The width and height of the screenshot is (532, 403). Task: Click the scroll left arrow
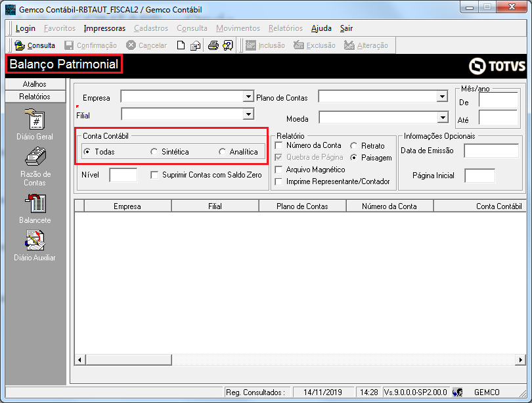click(x=79, y=360)
